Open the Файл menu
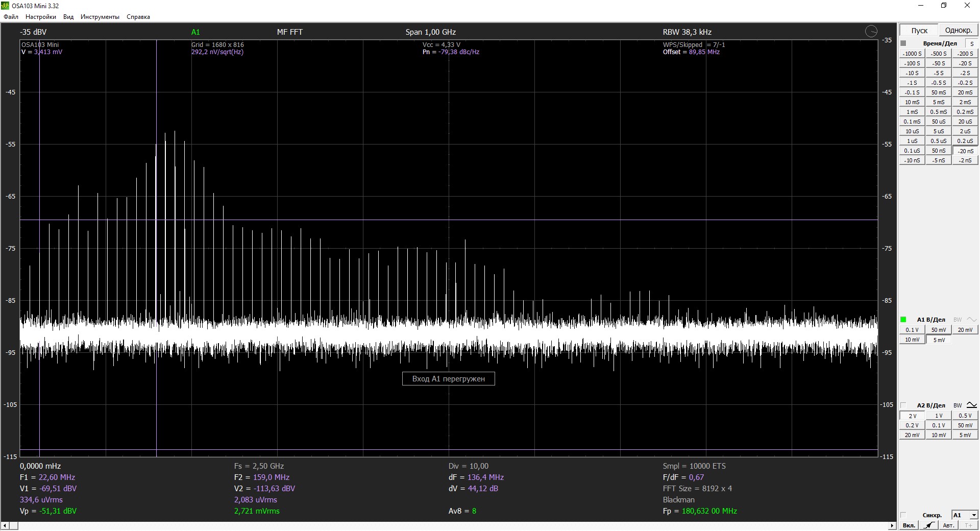980x531 pixels. click(11, 17)
